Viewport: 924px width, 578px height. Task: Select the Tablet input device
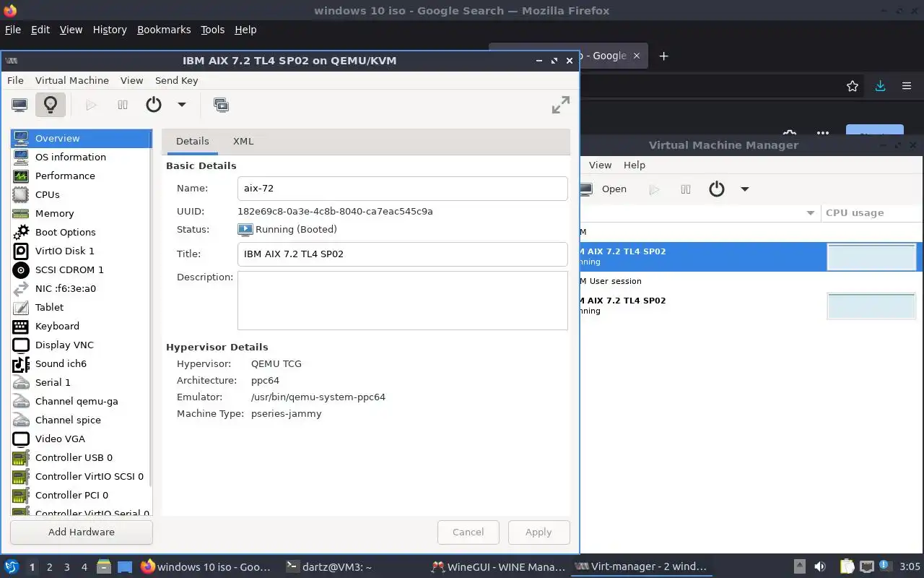click(82, 307)
